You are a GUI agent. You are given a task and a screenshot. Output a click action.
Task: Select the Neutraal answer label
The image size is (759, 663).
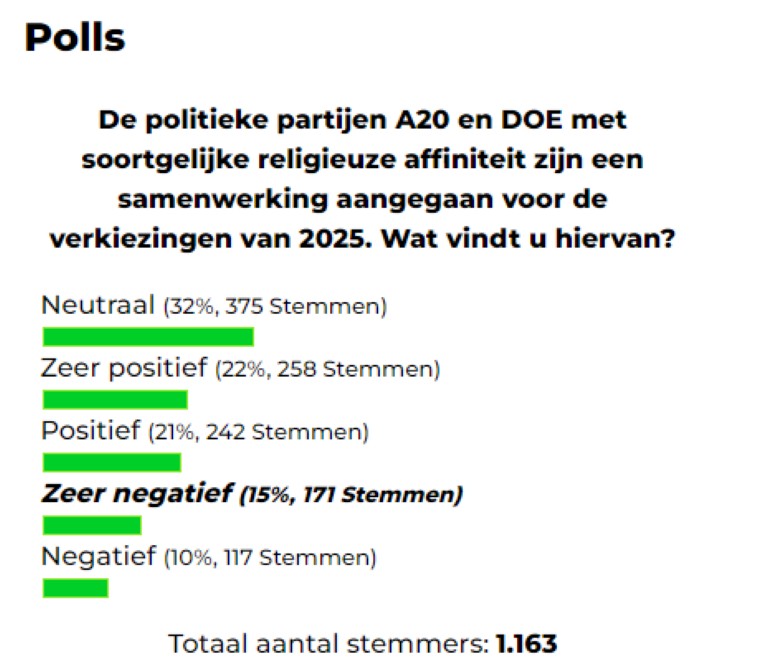(98, 305)
